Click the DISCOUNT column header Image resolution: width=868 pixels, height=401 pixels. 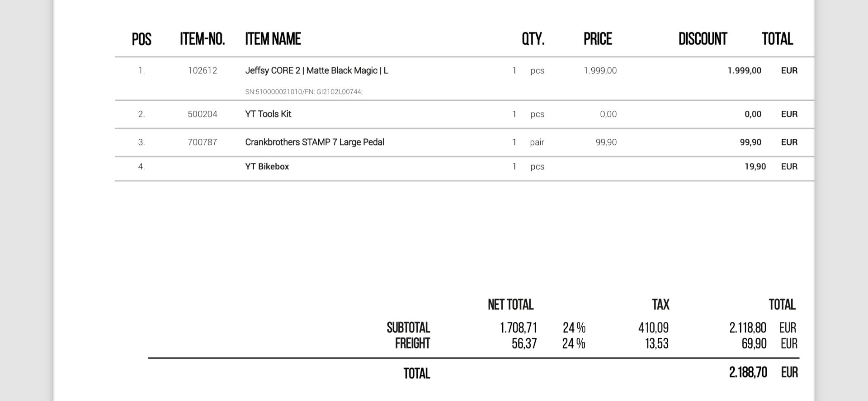(703, 39)
